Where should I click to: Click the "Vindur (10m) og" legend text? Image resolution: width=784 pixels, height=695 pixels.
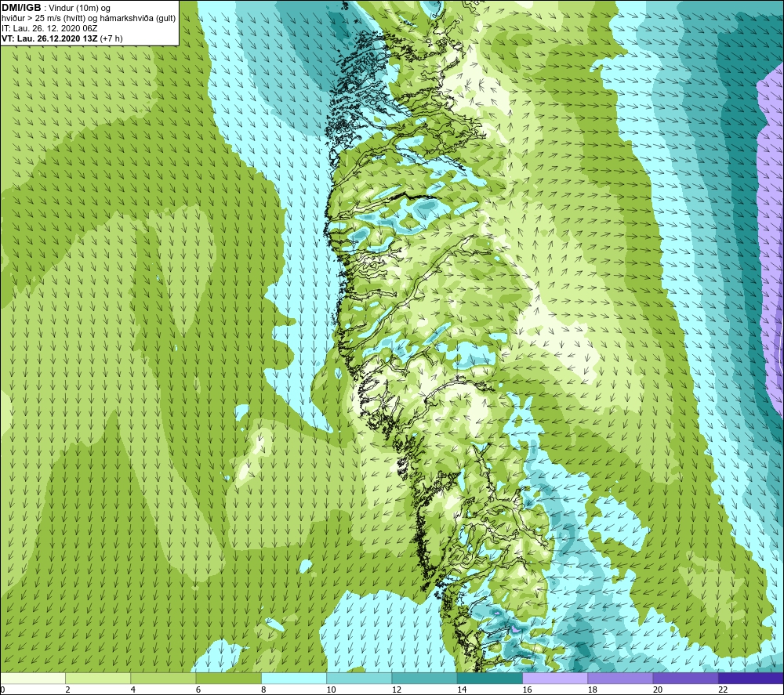[79, 9]
